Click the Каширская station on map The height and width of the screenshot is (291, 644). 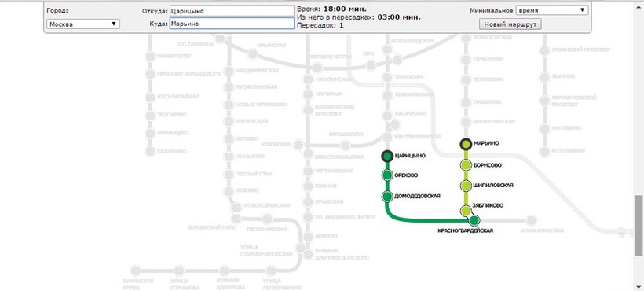point(387,113)
